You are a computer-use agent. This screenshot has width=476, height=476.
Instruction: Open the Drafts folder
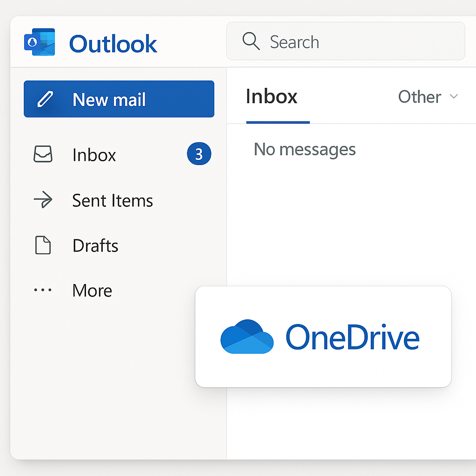[x=119, y=245]
